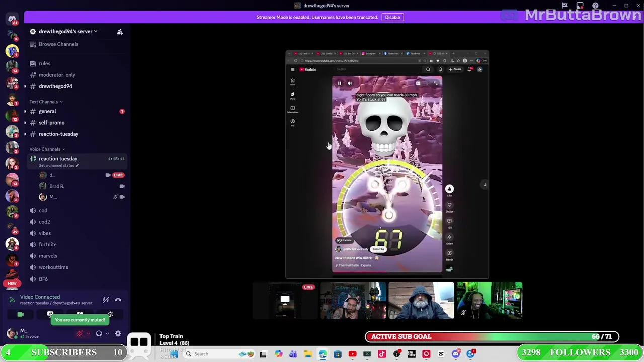644x362 pixels.
Task: Click the LIVE badge of the streaming user
Action: [118, 175]
